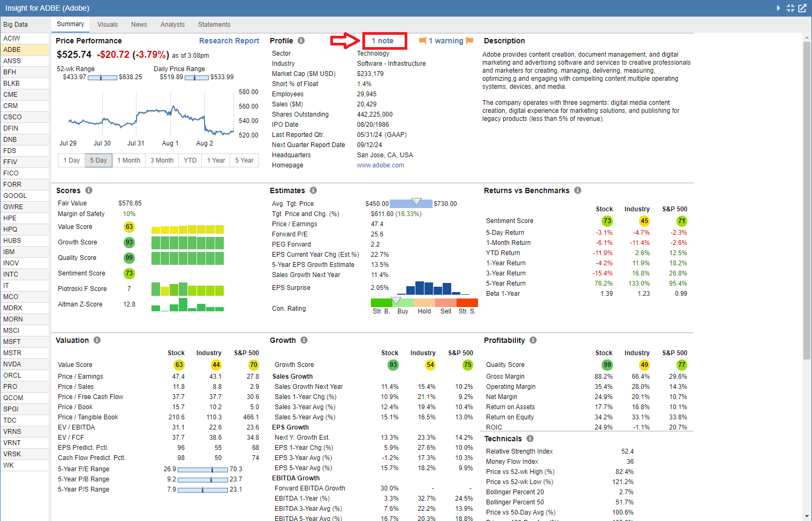Click the Scores info icon

pos(89,190)
